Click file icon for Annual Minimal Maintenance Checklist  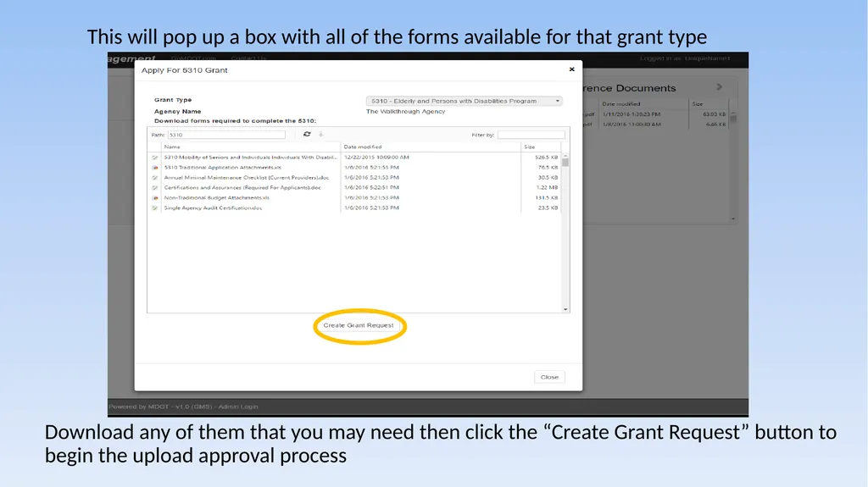(155, 178)
